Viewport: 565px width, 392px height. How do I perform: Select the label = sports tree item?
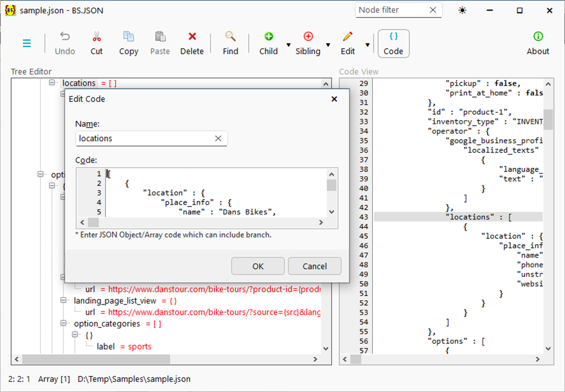(x=124, y=347)
